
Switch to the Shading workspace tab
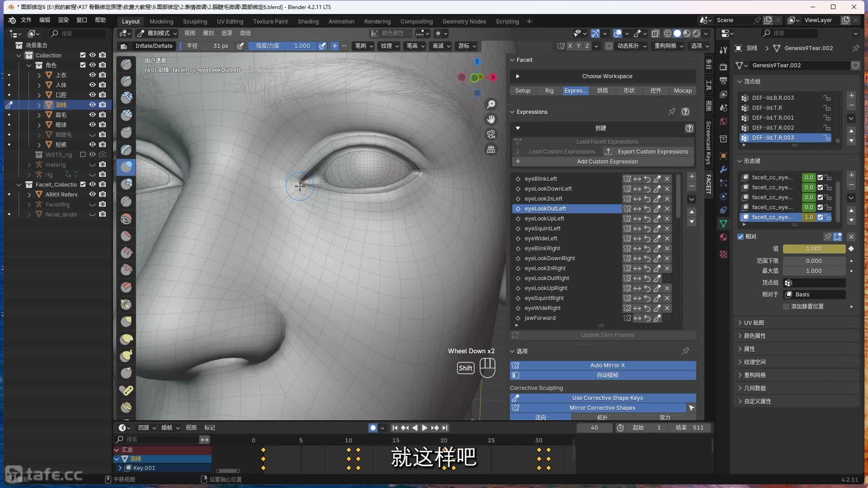click(x=308, y=21)
